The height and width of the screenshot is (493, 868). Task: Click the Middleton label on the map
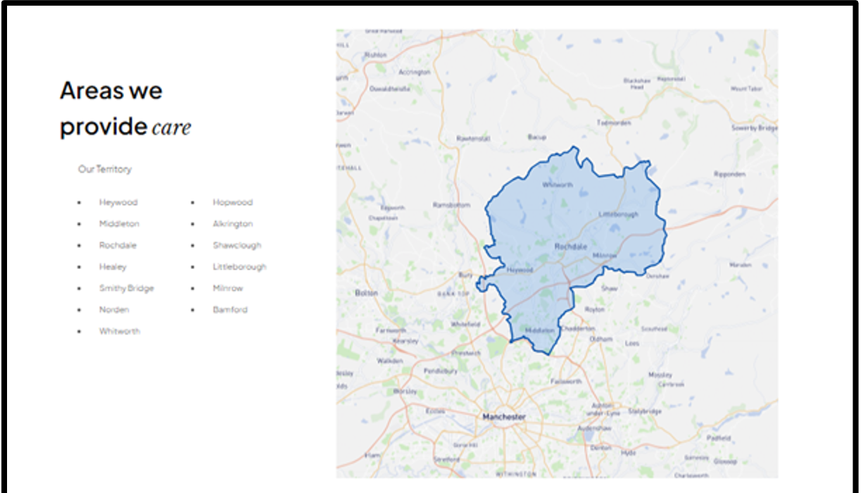(x=540, y=330)
